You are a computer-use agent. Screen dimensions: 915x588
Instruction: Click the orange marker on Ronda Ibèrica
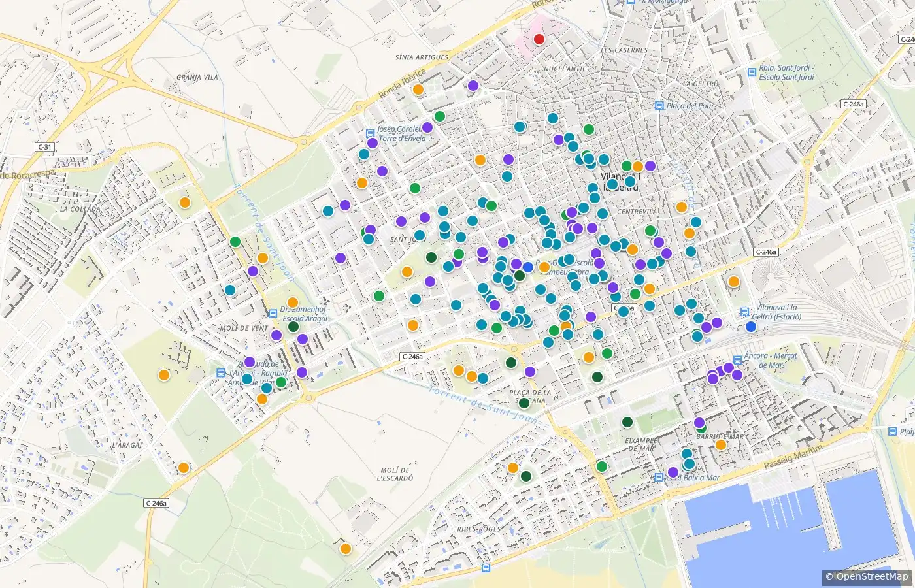418,90
